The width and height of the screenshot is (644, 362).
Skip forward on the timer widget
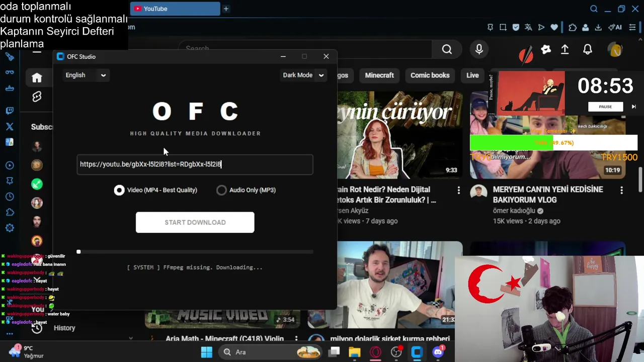pyautogui.click(x=633, y=107)
